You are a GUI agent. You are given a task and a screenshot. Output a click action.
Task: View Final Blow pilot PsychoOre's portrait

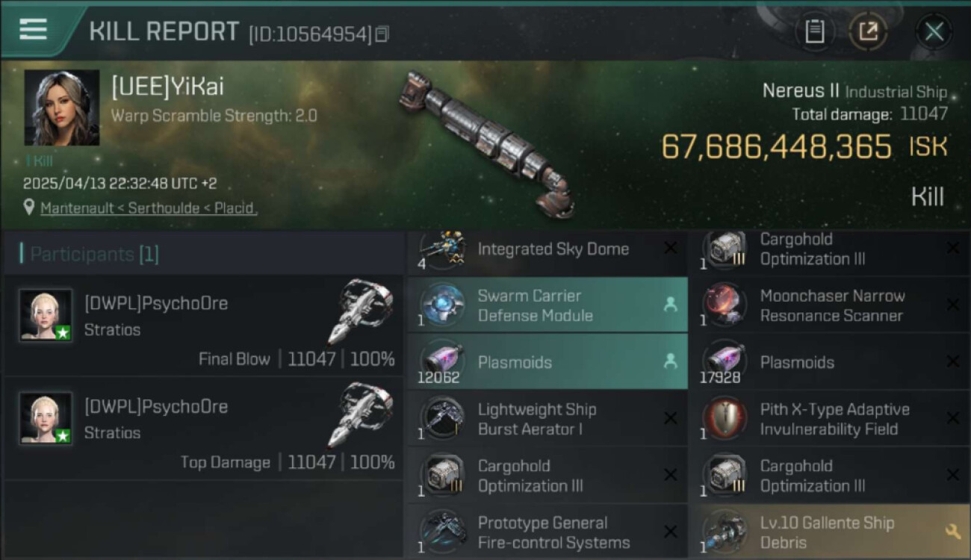[46, 315]
